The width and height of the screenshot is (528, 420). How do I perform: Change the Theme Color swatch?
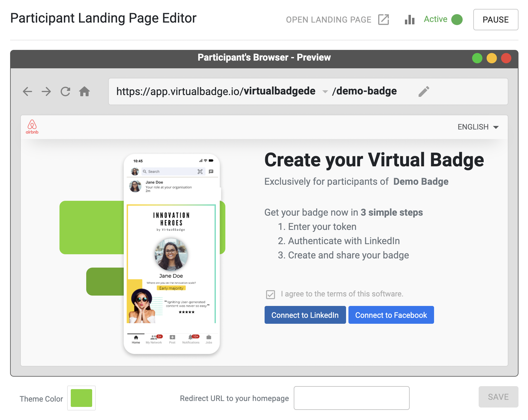81,398
